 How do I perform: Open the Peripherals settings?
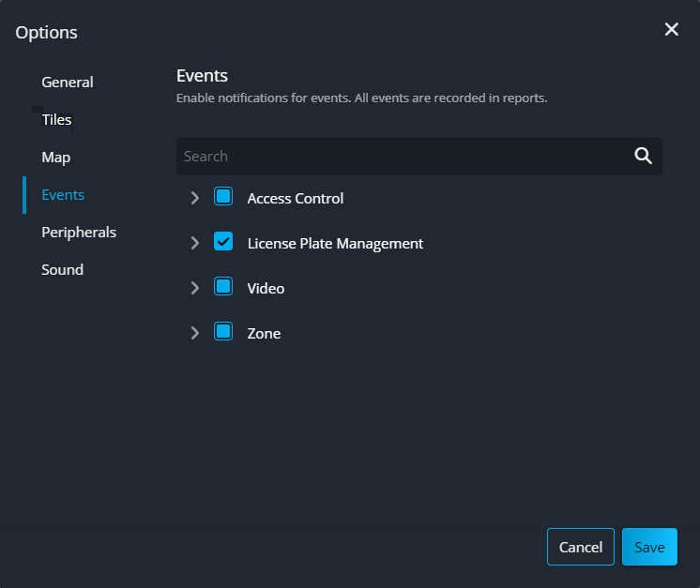(79, 233)
